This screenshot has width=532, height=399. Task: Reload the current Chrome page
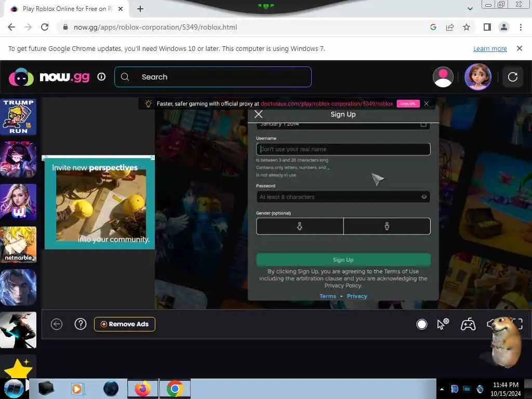[x=45, y=27]
